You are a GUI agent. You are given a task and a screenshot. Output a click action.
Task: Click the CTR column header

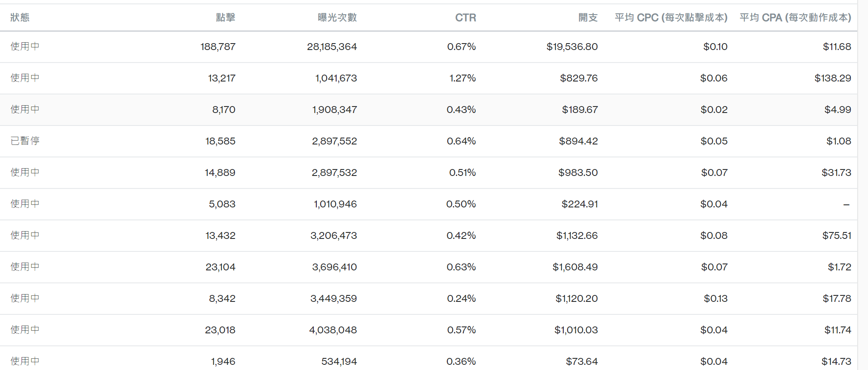465,17
